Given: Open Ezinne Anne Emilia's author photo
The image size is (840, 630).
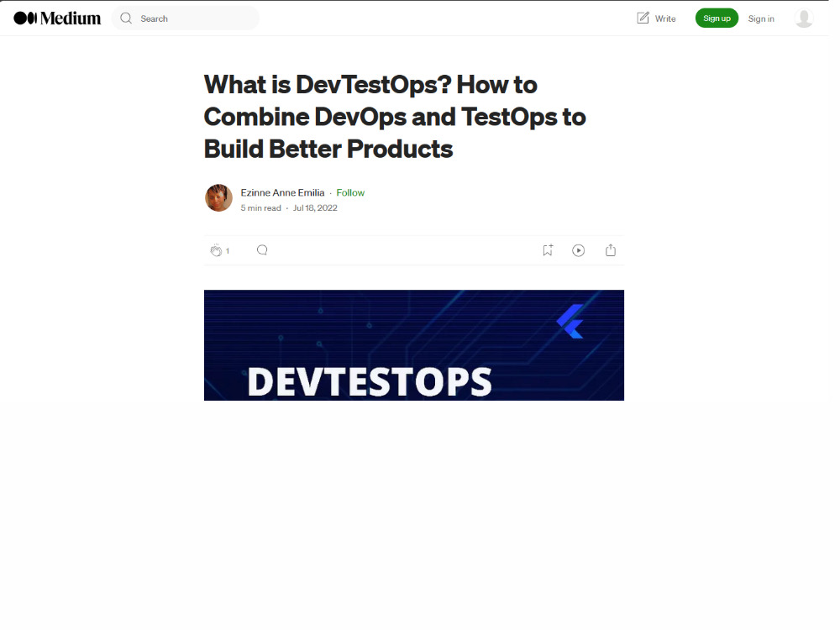Looking at the screenshot, I should pyautogui.click(x=218, y=197).
